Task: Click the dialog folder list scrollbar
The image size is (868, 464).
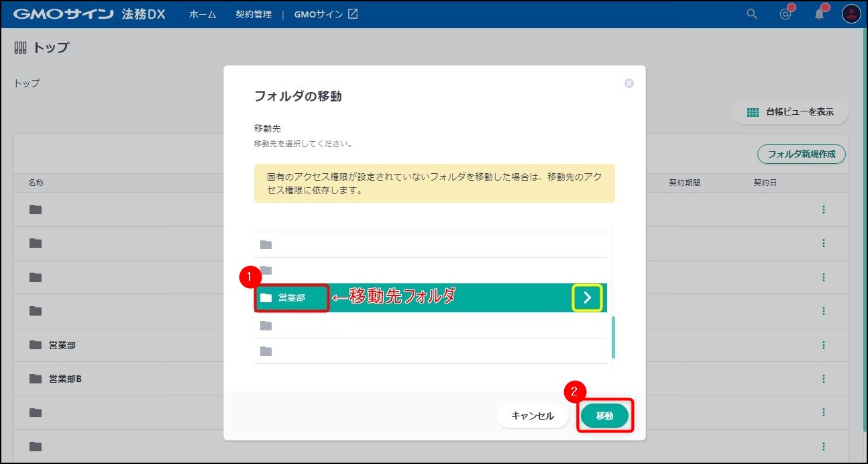Action: [613, 338]
